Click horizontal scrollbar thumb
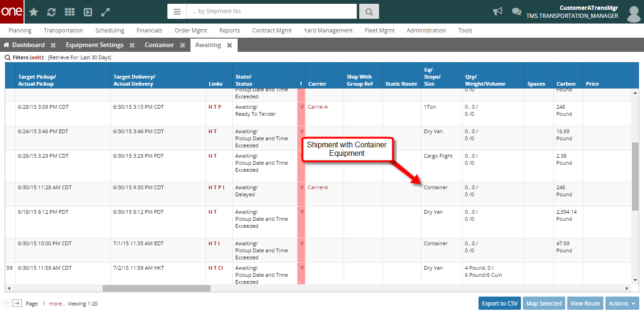Screen dimensions: 644x314 pos(156,288)
